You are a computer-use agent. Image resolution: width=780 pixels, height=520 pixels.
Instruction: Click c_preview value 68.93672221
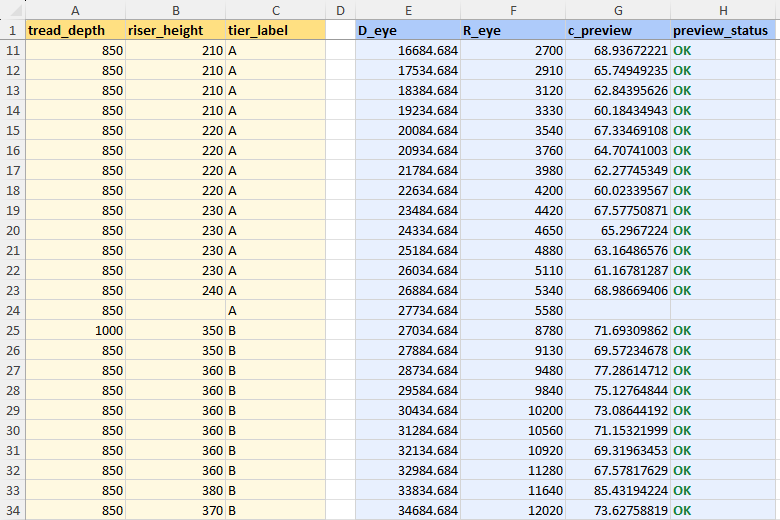click(618, 50)
